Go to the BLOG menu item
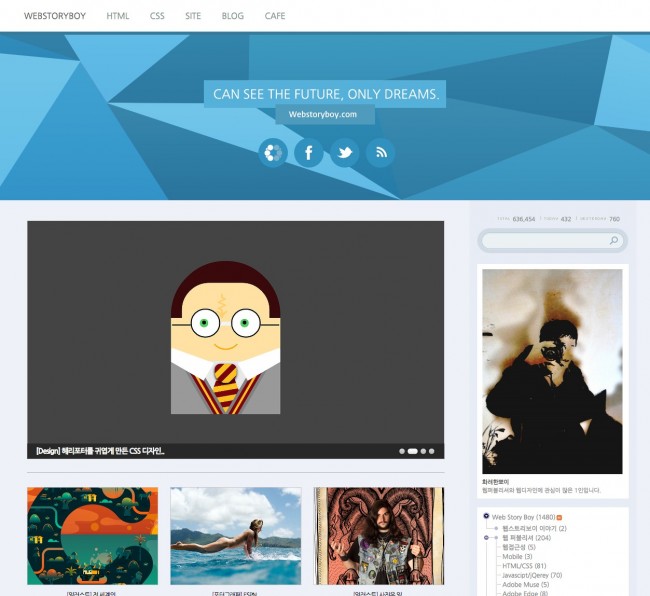The image size is (650, 596). [232, 16]
